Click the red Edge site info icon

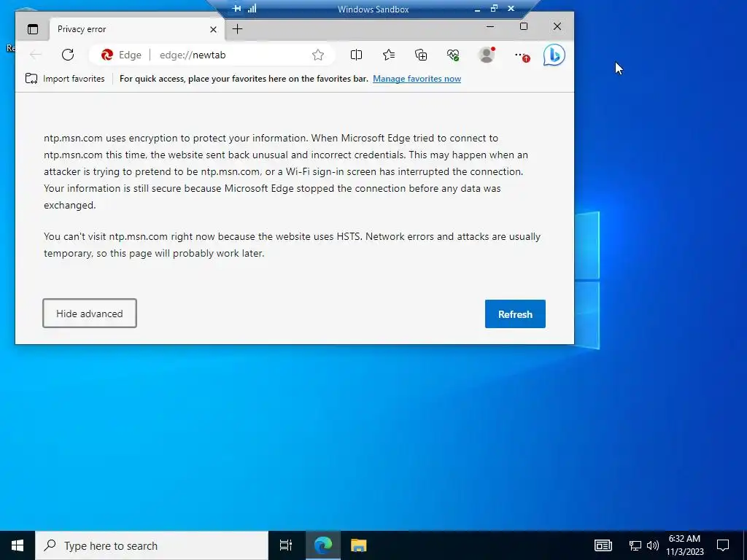pos(107,55)
